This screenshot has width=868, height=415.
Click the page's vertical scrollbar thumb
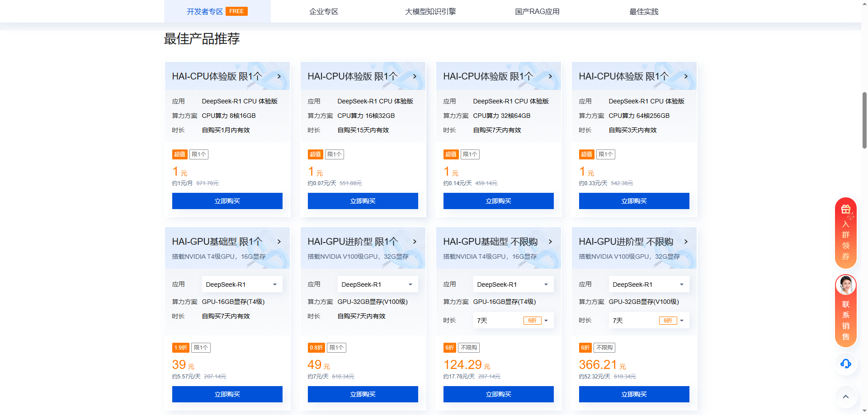click(x=864, y=120)
